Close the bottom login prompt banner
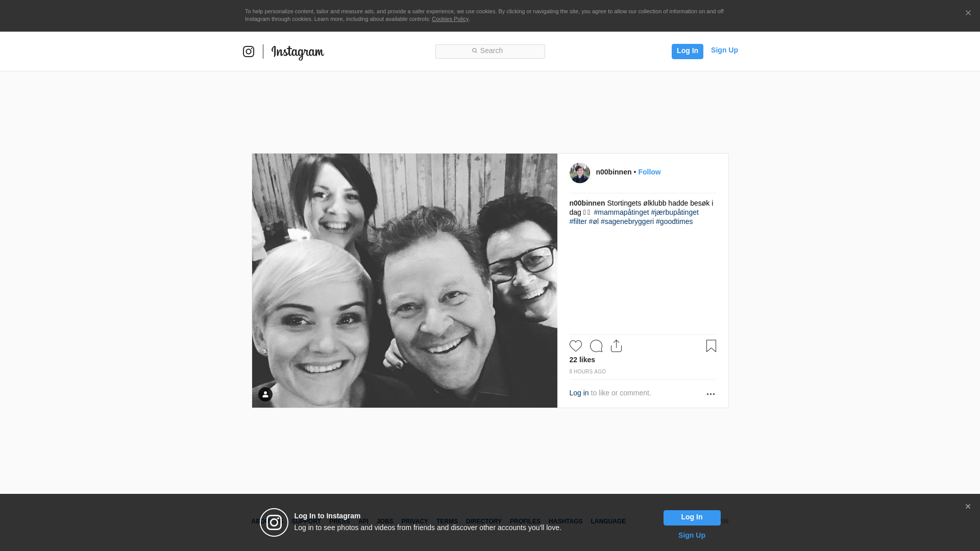This screenshot has height=551, width=980. pos(968,507)
